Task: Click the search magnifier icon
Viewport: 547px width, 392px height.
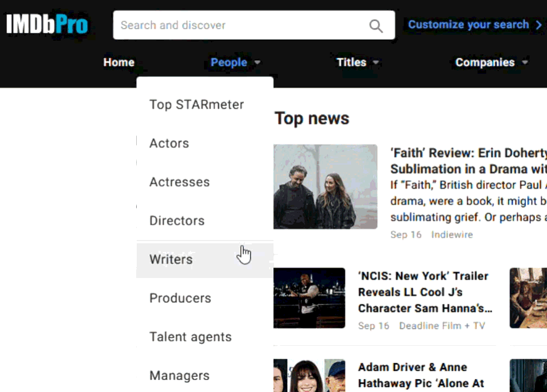Action: [376, 26]
